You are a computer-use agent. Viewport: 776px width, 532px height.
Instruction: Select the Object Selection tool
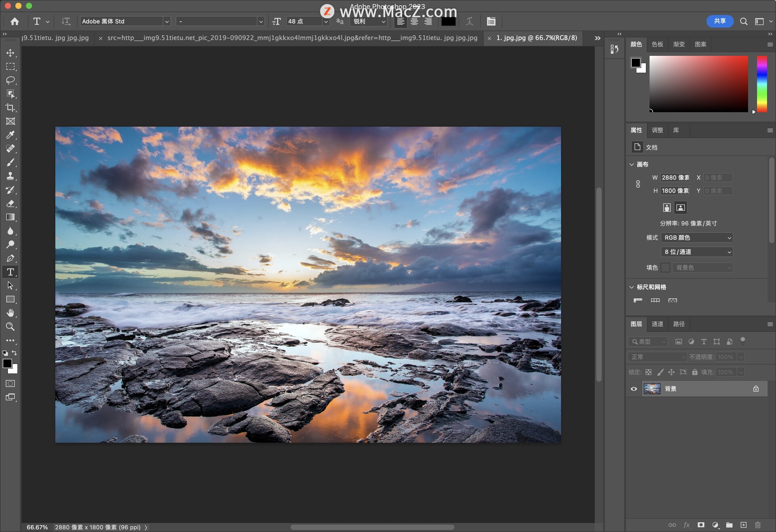click(x=11, y=94)
